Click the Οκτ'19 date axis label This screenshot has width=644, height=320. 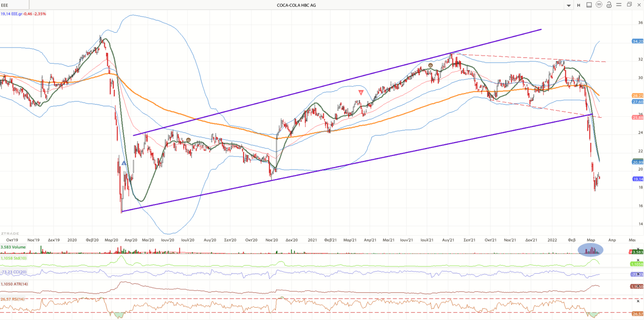click(x=12, y=240)
